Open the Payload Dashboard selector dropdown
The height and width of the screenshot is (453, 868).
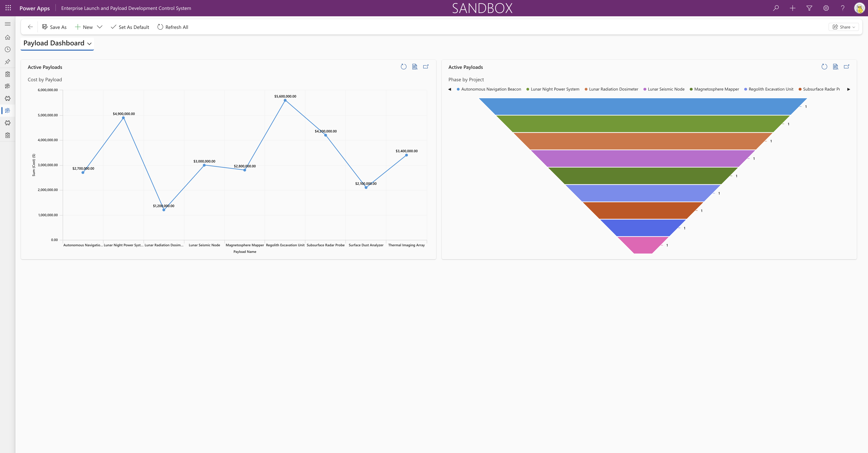[90, 43]
